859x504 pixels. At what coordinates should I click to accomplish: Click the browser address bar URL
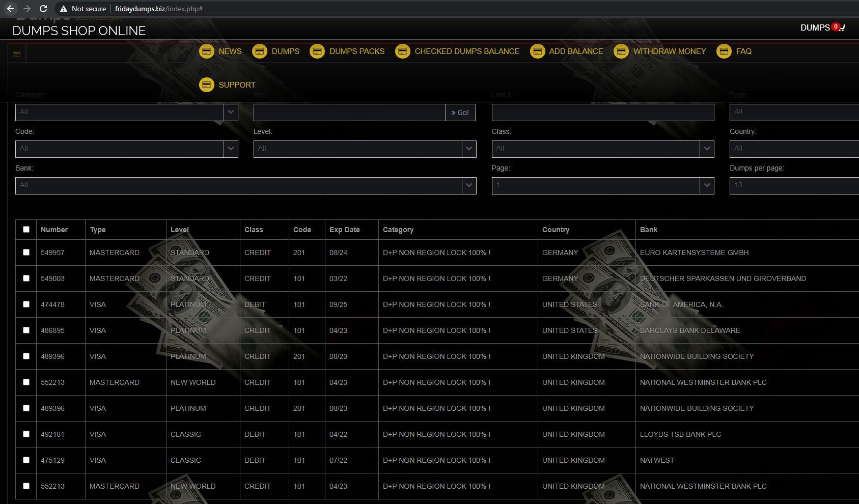click(159, 9)
